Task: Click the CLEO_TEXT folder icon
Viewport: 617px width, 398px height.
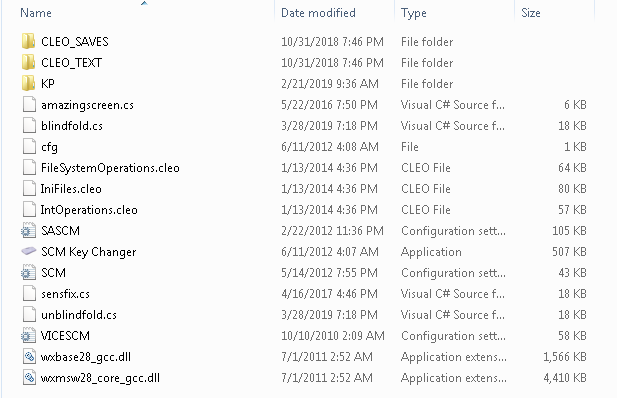Action: tap(28, 62)
